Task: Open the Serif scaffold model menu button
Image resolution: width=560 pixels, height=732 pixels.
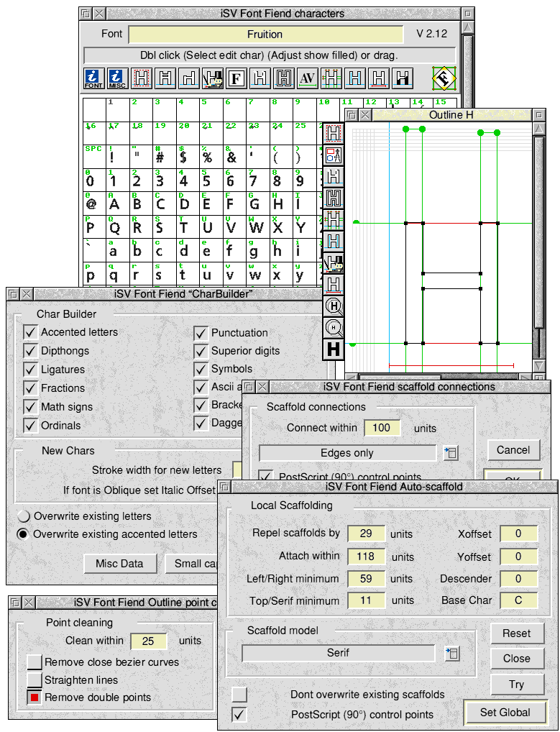Action: 451,653
